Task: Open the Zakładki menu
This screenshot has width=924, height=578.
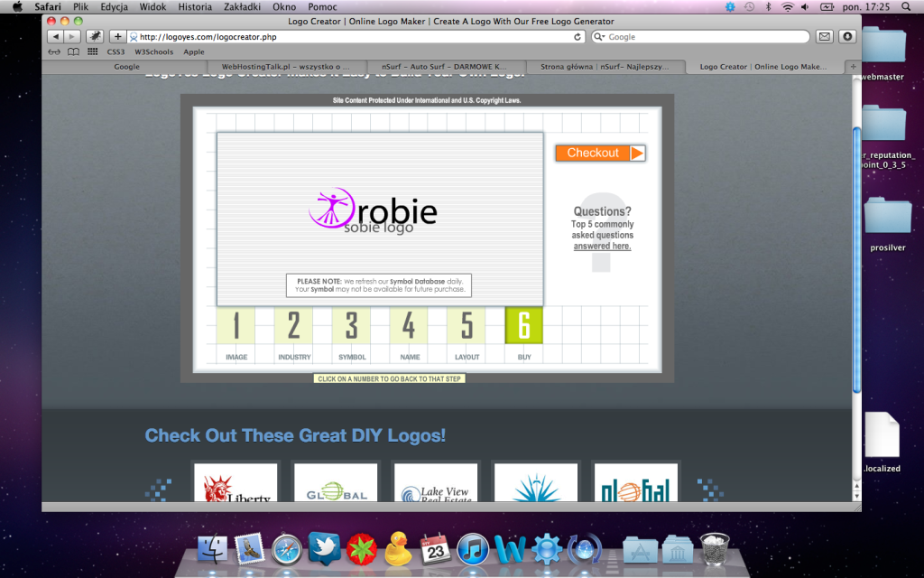Action: pos(242,6)
